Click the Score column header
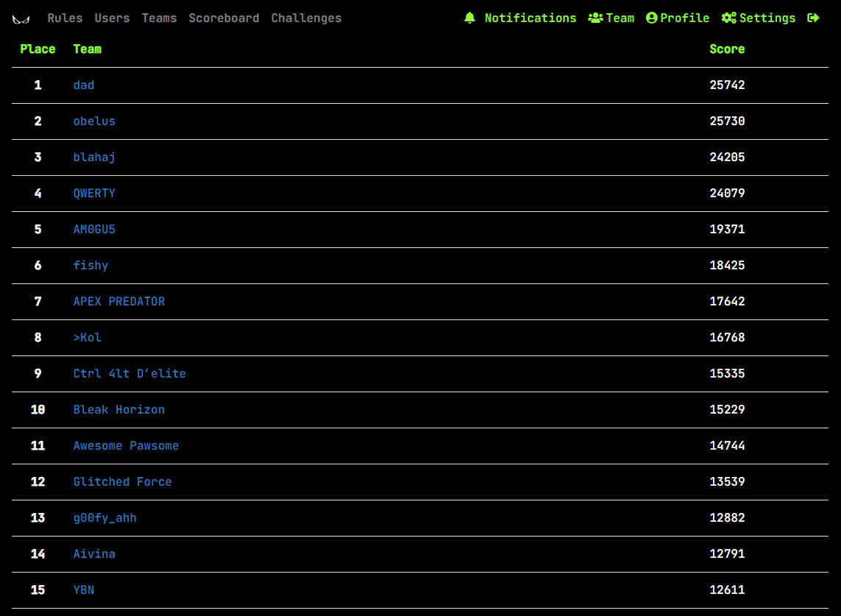This screenshot has width=841, height=616. pyautogui.click(x=727, y=49)
